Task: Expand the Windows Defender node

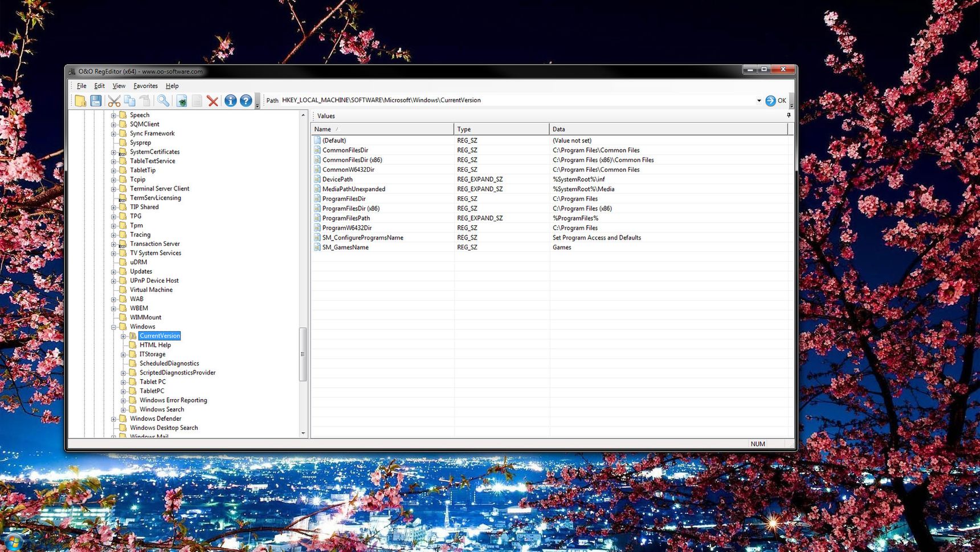Action: tap(113, 419)
